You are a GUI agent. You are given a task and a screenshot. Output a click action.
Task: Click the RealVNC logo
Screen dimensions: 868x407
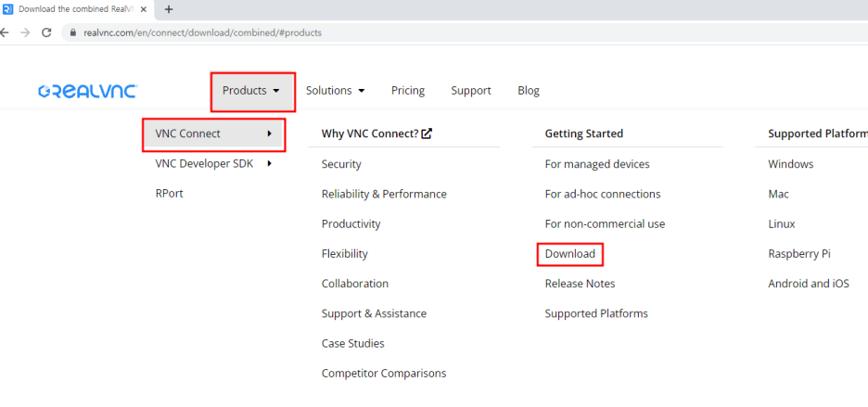(88, 92)
